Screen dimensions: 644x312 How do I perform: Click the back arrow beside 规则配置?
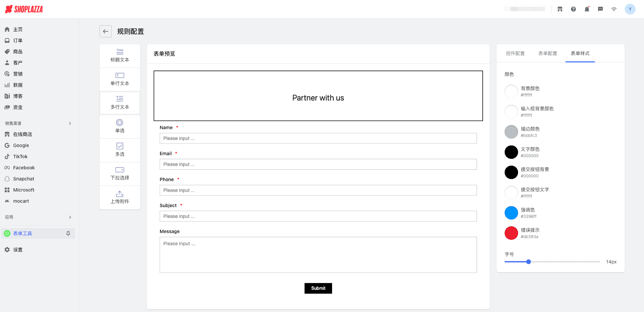tap(105, 31)
